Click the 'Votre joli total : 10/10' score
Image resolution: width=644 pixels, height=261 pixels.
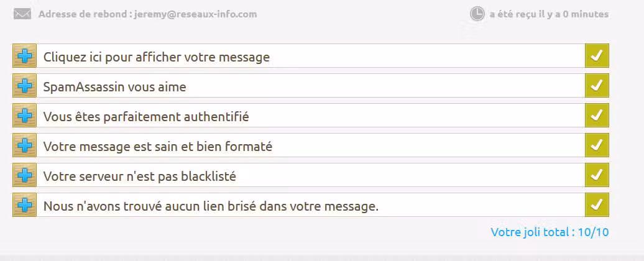click(550, 232)
